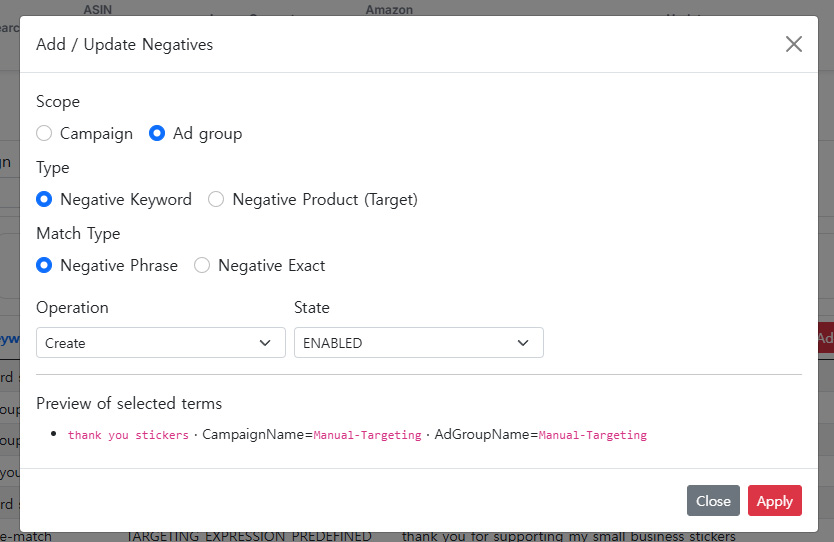The height and width of the screenshot is (542, 834).
Task: Select Negative Phrase match type
Action: pos(44,266)
